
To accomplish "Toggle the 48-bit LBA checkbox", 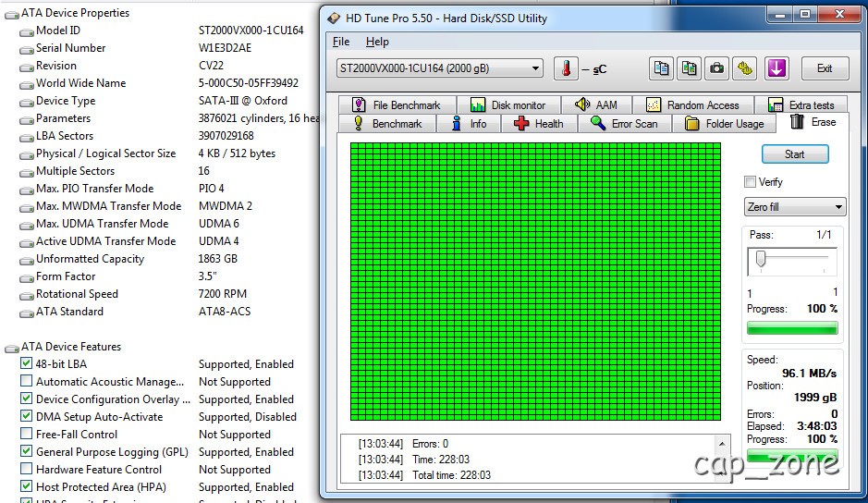I will coord(26,363).
